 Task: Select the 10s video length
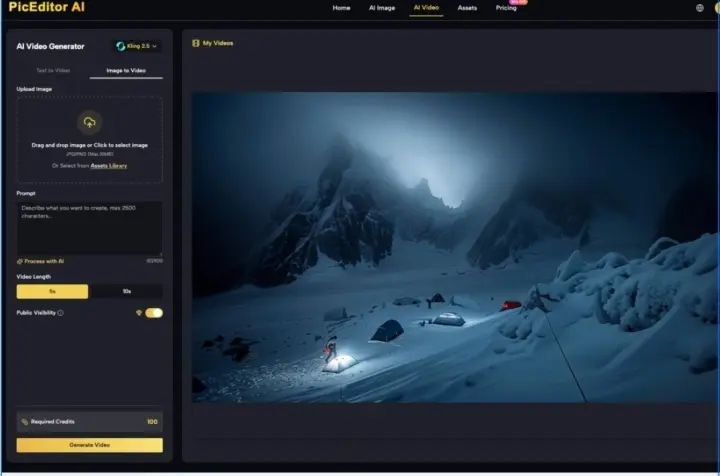pos(127,291)
